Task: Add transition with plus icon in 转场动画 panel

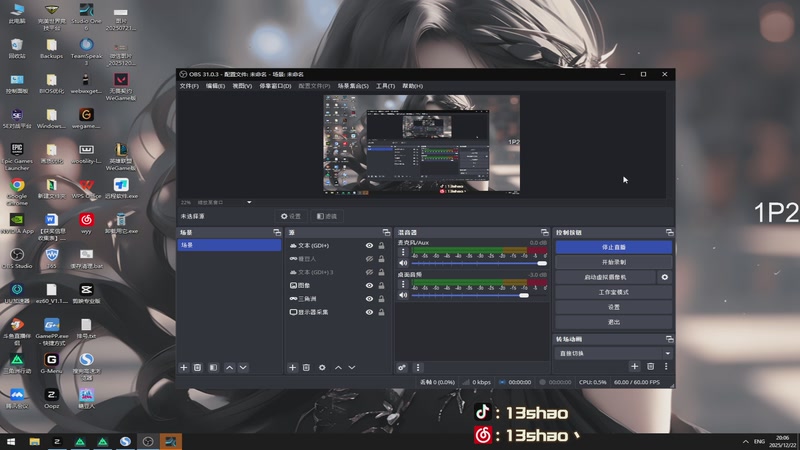Action: 634,366
